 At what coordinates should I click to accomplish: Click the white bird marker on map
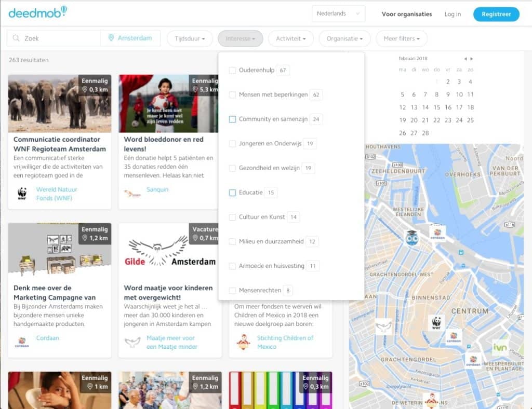383,326
